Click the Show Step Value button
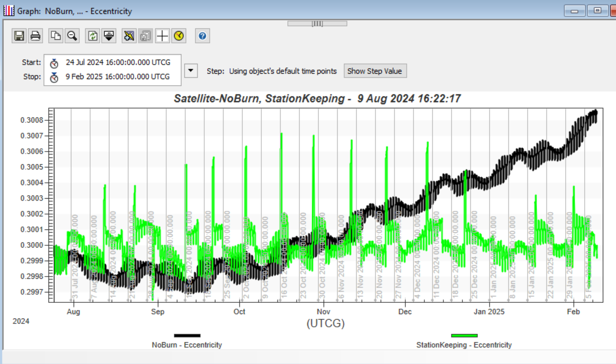The width and height of the screenshot is (616, 364). 375,71
